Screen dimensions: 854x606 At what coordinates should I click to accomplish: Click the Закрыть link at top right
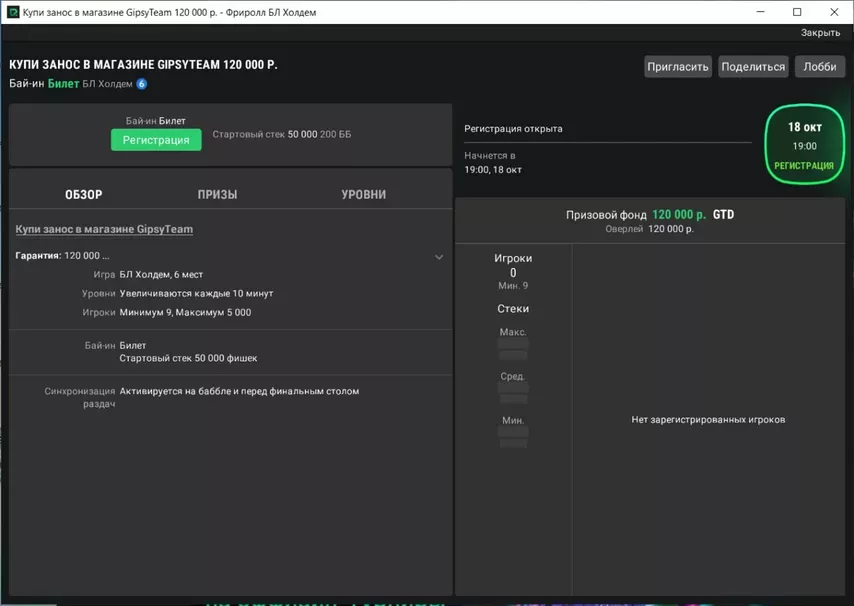point(820,33)
